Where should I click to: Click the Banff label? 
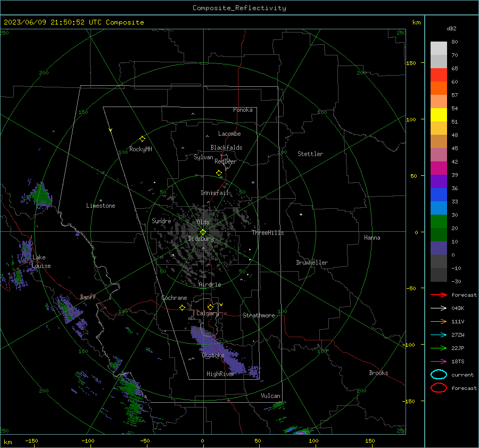pyautogui.click(x=88, y=297)
